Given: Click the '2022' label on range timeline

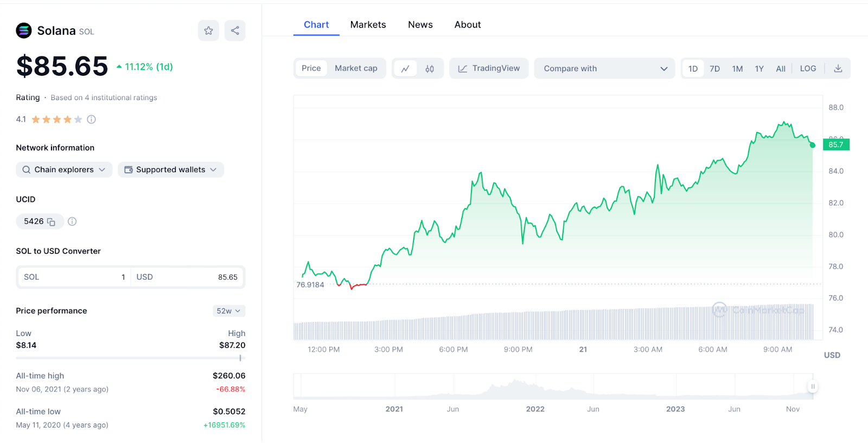Looking at the screenshot, I should [535, 409].
